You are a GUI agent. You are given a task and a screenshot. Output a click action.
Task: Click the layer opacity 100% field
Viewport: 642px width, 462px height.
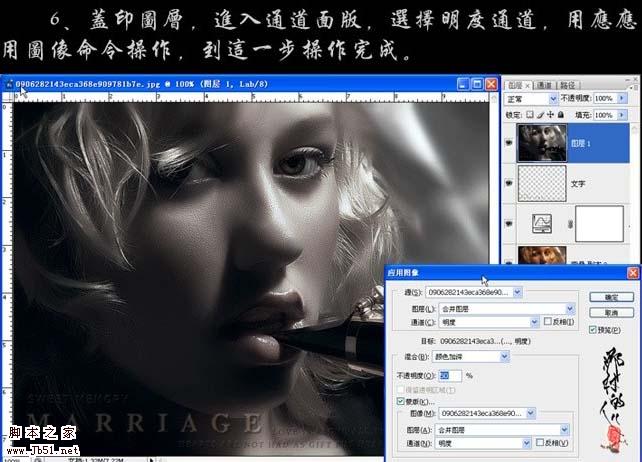pyautogui.click(x=605, y=98)
